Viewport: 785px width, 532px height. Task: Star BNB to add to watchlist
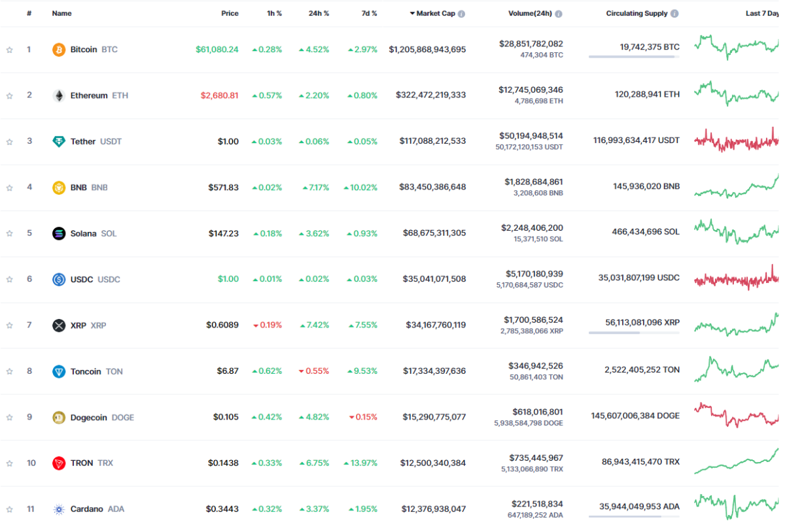[9, 188]
